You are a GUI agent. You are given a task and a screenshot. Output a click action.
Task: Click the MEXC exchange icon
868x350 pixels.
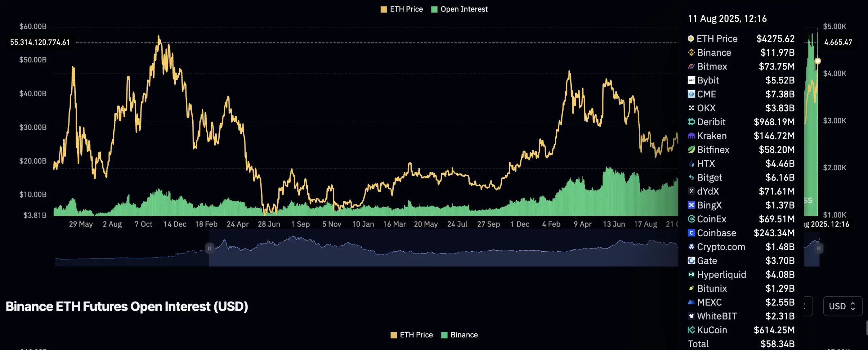pos(691,302)
